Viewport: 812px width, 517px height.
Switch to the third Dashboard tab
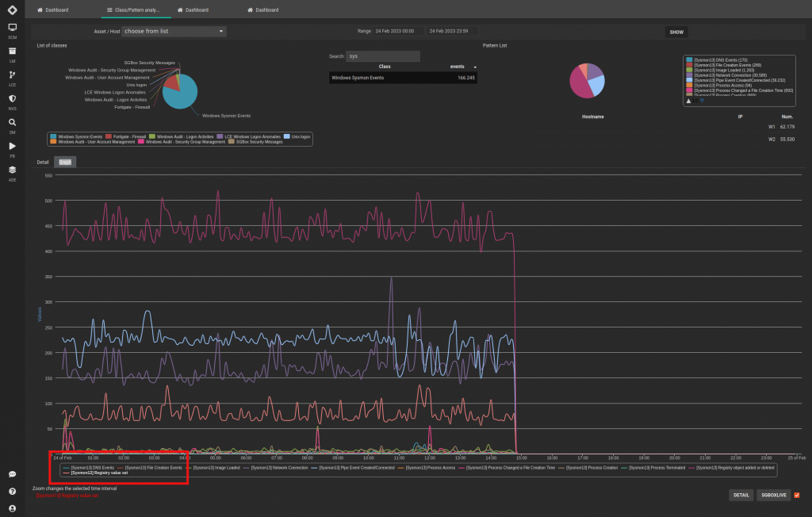pyautogui.click(x=263, y=10)
